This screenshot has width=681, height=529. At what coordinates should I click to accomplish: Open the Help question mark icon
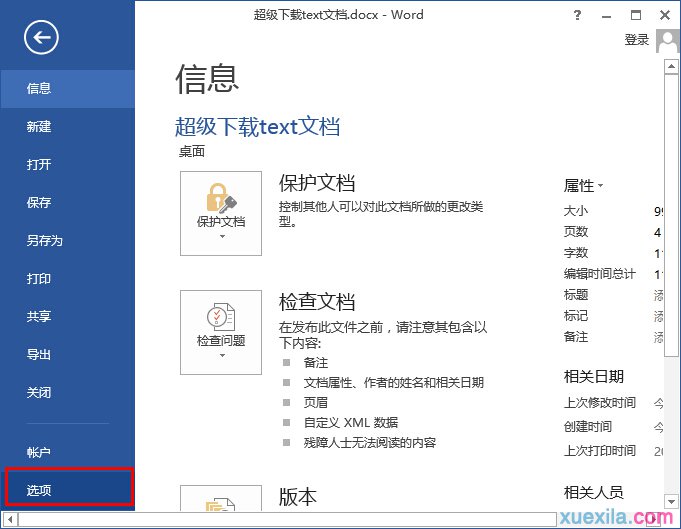(577, 15)
